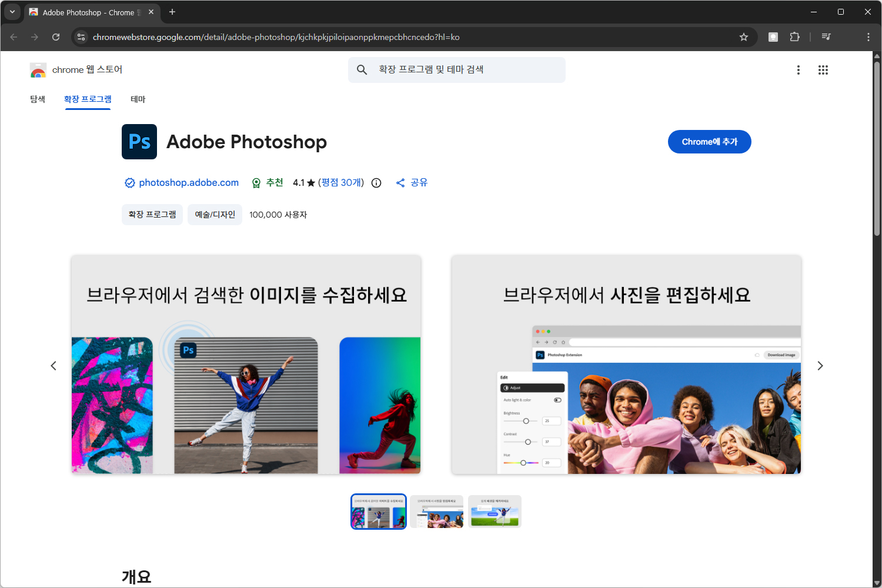Click the page vertical scrollbar
Viewport: 882px width, 588px height.
(877, 148)
